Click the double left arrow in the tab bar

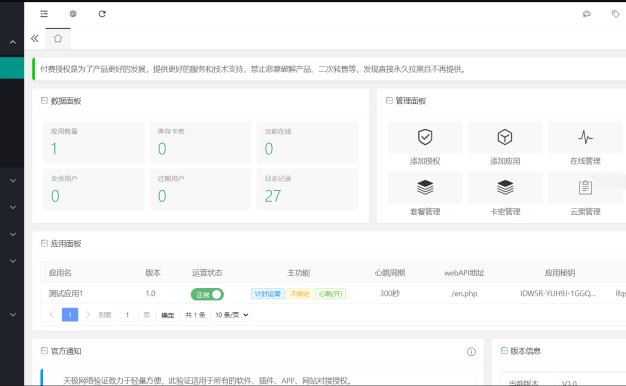coord(35,39)
